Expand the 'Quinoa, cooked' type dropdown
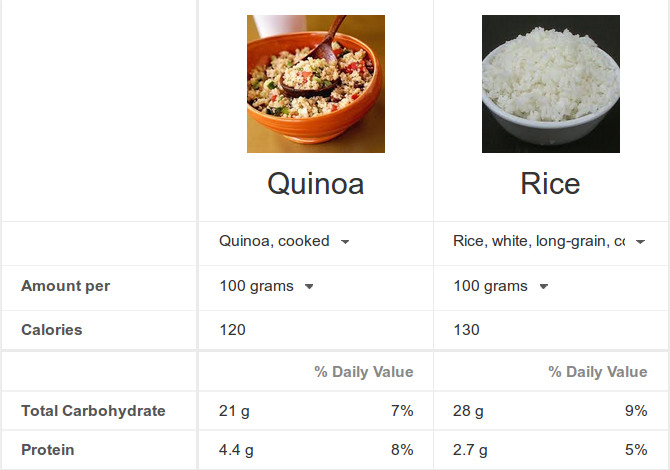 284,241
